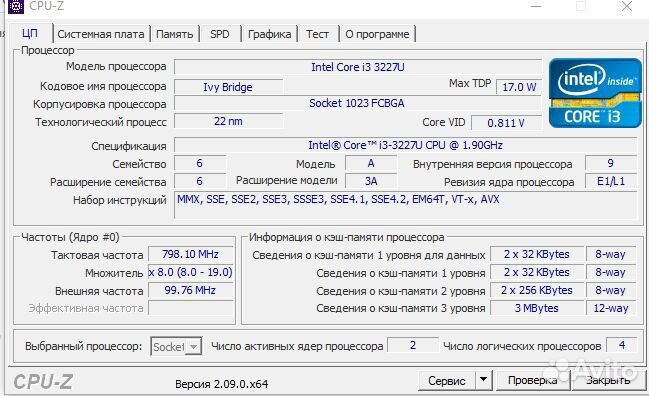Switch to the Системная плата tab
This screenshot has width=649, height=396.
tap(101, 34)
